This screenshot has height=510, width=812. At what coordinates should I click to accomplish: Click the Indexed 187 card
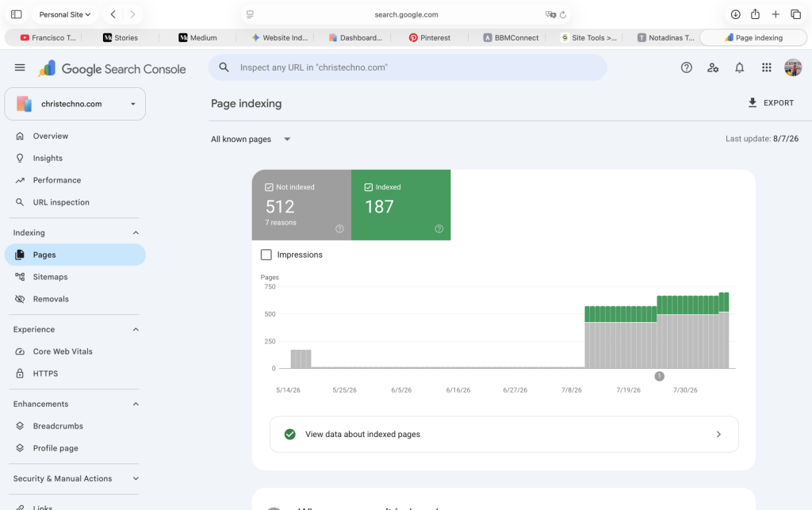[x=400, y=205]
